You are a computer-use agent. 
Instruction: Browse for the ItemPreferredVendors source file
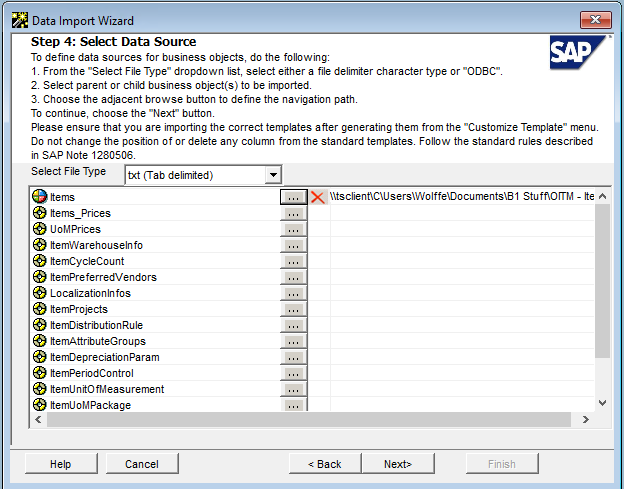coord(293,277)
